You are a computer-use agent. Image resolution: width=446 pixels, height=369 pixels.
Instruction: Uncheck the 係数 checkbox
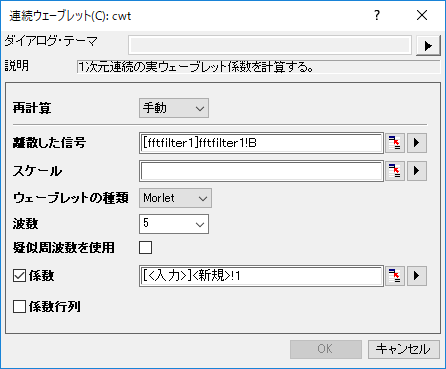click(19, 276)
